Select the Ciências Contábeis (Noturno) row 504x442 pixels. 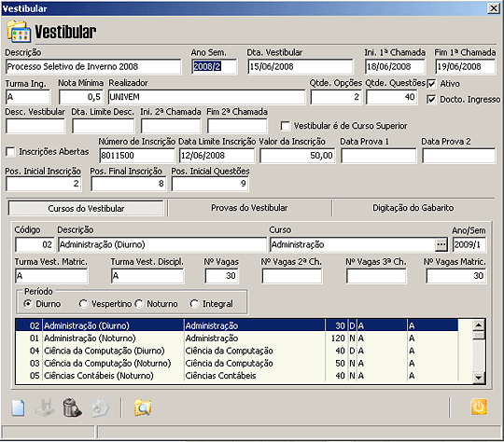pos(236,376)
